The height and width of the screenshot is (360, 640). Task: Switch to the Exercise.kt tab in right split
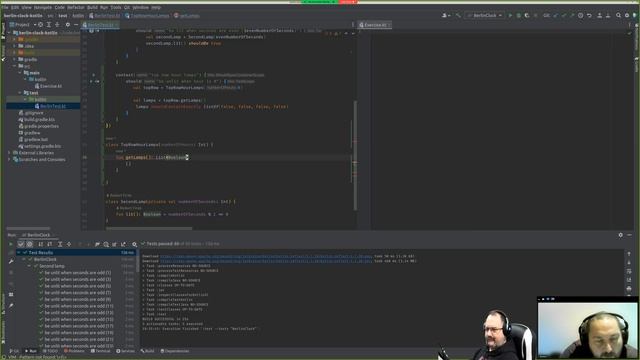point(375,25)
